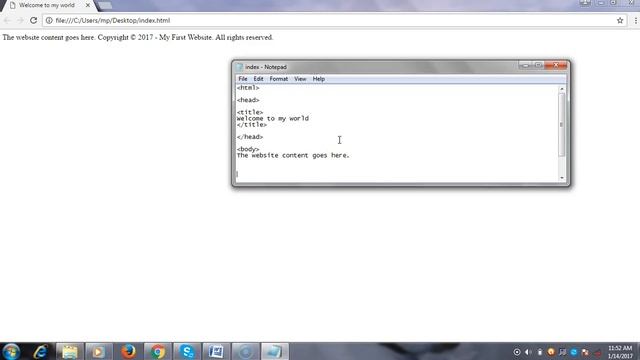640x360 pixels.
Task: Open Notepad Edit menu
Action: click(258, 79)
